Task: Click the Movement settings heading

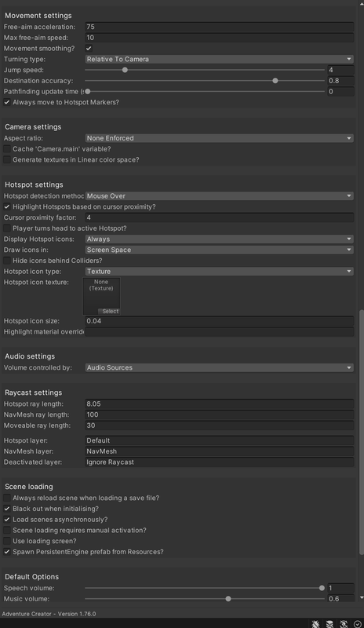Action: [38, 15]
